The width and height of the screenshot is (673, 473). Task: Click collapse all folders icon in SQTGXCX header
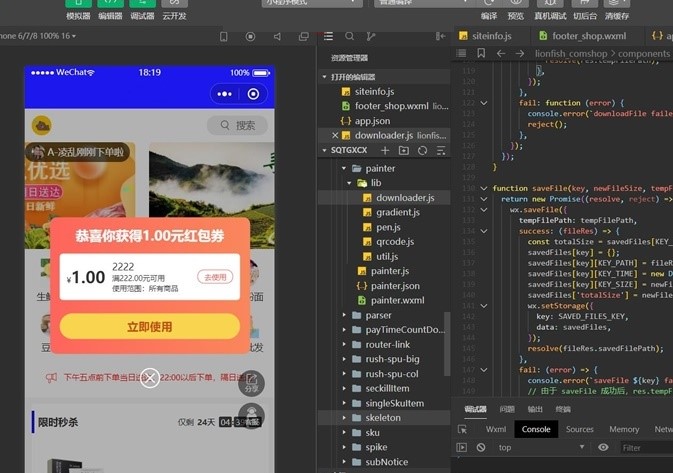tap(441, 150)
